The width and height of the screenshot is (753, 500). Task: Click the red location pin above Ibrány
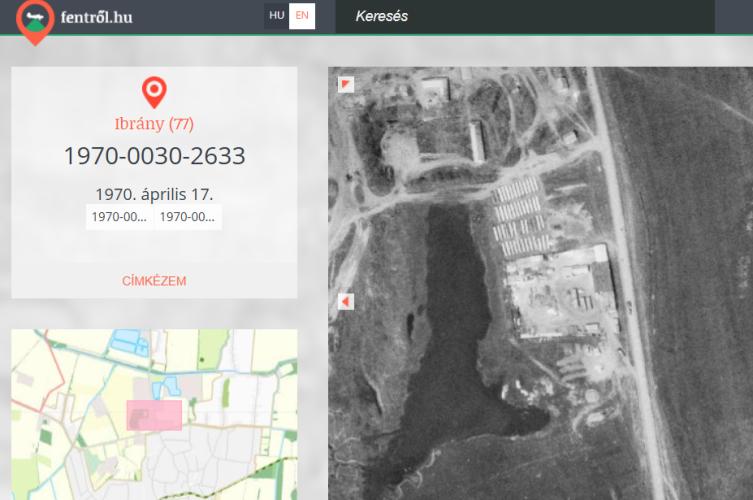point(154,92)
